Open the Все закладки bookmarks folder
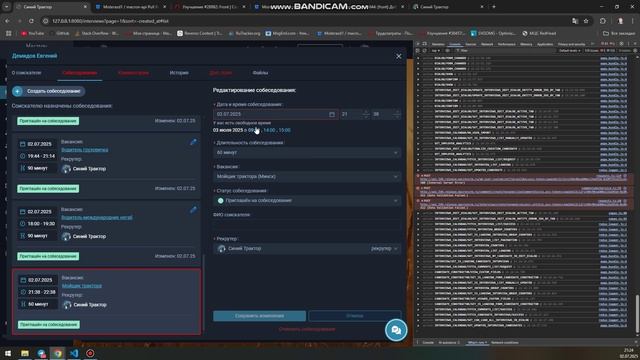640x360 pixels. click(x=619, y=33)
